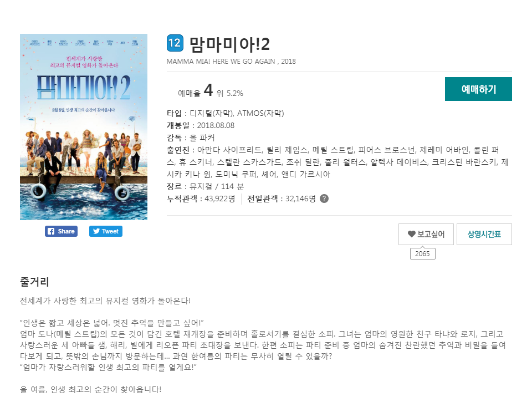Click the 예매율 4위 ranking text

pos(211,91)
